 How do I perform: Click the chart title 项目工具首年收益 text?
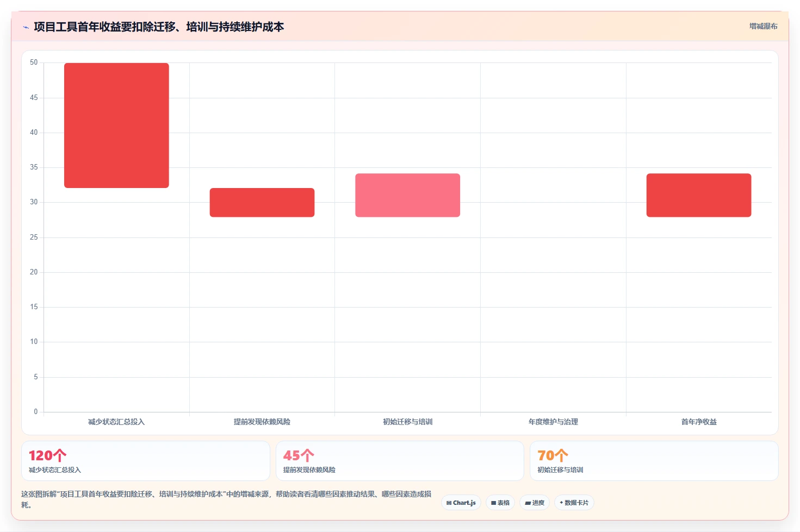pos(159,27)
